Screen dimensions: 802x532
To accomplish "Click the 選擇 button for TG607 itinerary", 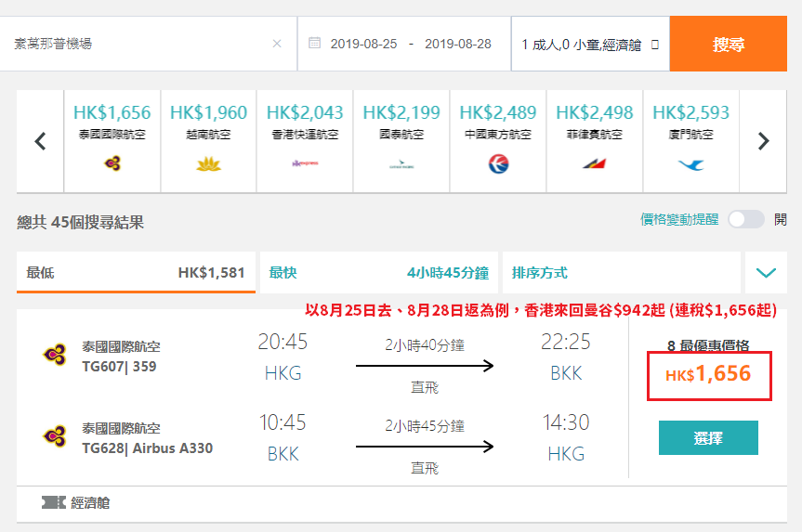I will (x=708, y=438).
